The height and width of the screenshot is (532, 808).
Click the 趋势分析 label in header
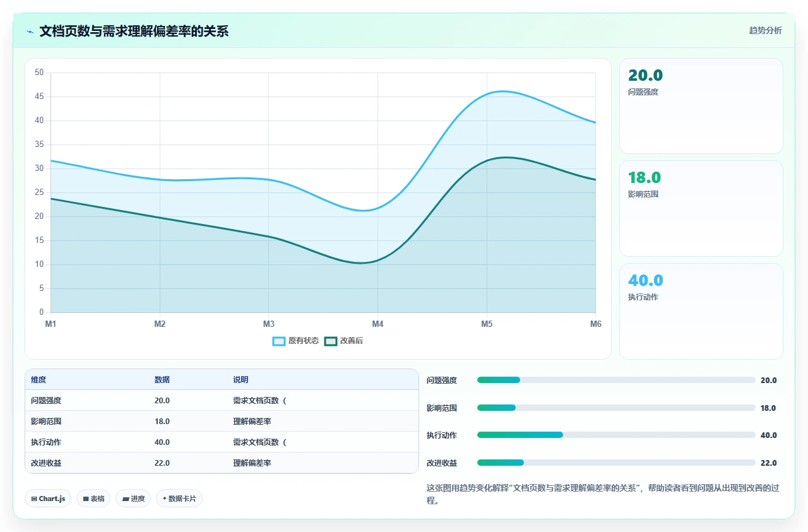765,30
